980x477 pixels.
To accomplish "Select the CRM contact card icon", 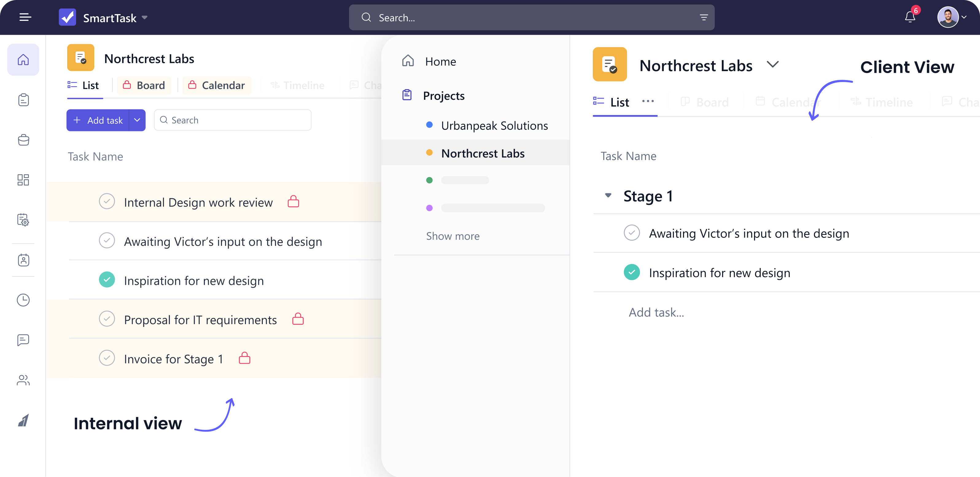I will tap(23, 260).
